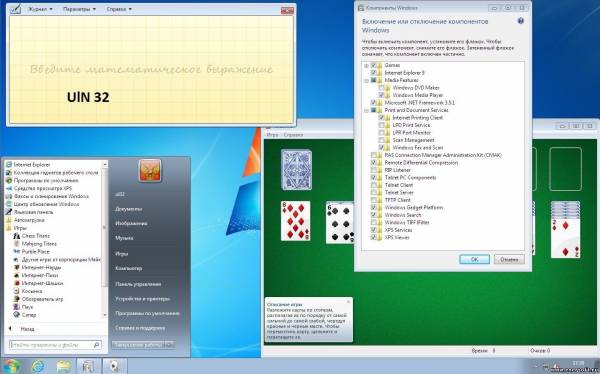
Task: Enable the Telnet Client checkbox
Action: [373, 185]
